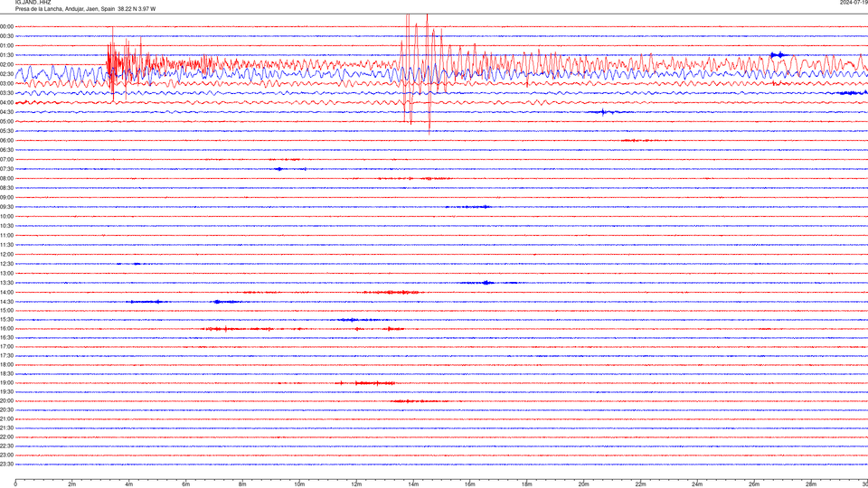The height and width of the screenshot is (488, 868).
Task: Click the '23:30' time row label
Action: pyautogui.click(x=6, y=465)
